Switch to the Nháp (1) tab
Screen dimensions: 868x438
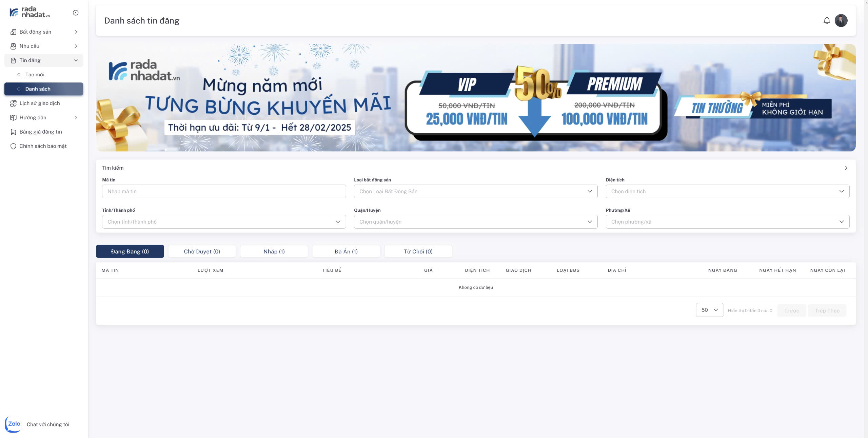point(274,251)
